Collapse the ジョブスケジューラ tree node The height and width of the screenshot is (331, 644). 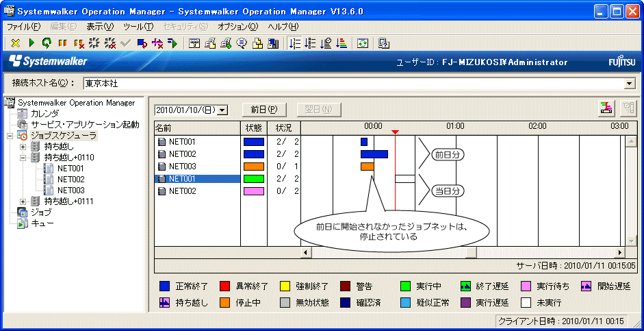tap(11, 135)
